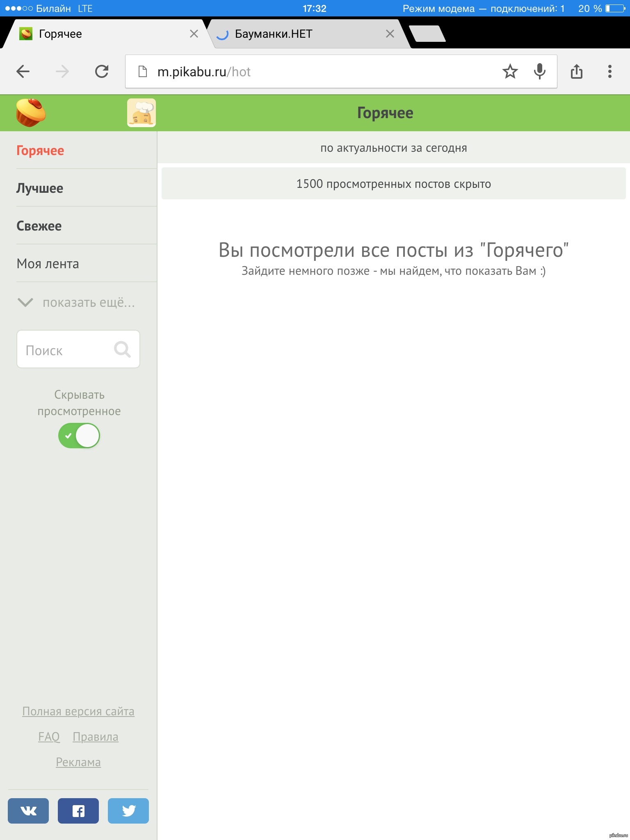Open the three-dot browser menu
630x840 pixels.
(x=610, y=71)
